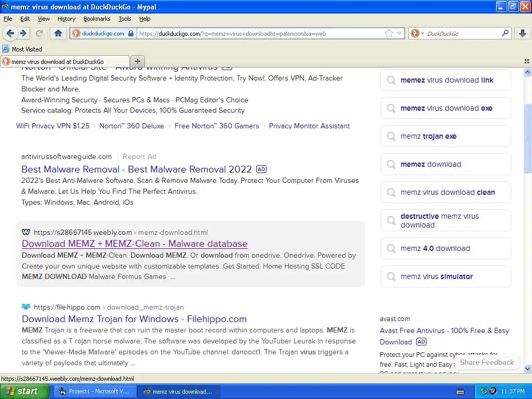Click the keyboard icon in taskbar
The width and height of the screenshot is (532, 399).
click(460, 392)
